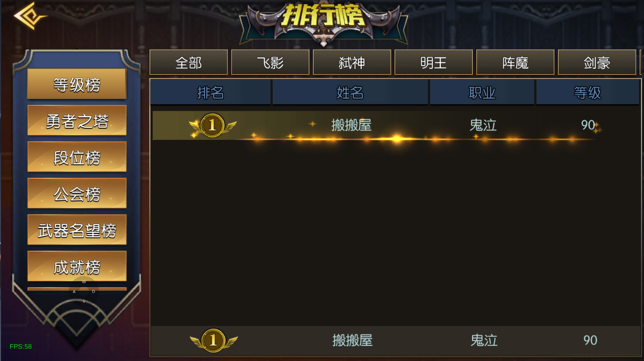Select player 搬搬屋 in top row
The image size is (644, 361).
pyautogui.click(x=351, y=125)
